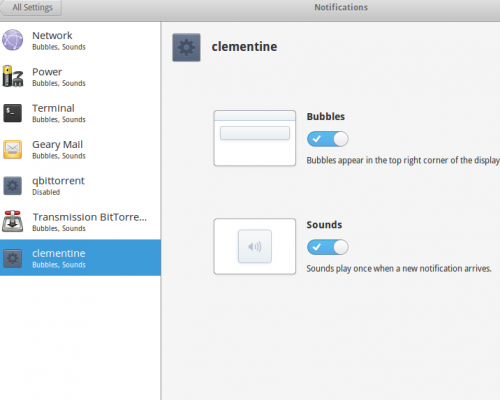Select Power in the app list
This screenshot has height=400, width=500.
pyautogui.click(x=80, y=77)
